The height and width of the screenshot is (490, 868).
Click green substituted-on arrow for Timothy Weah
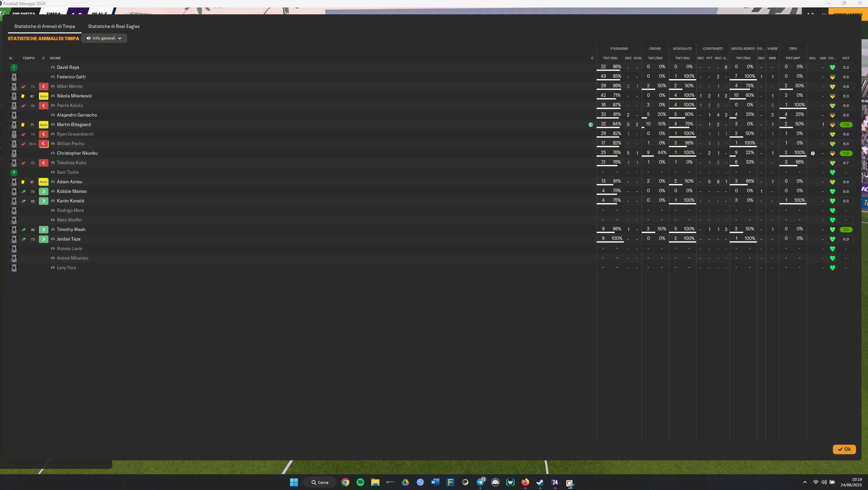[x=43, y=230]
